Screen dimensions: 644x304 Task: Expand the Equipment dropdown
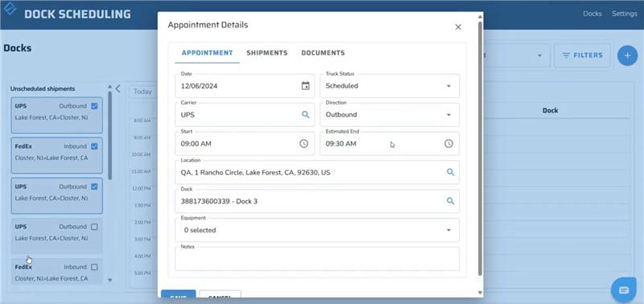tap(448, 230)
